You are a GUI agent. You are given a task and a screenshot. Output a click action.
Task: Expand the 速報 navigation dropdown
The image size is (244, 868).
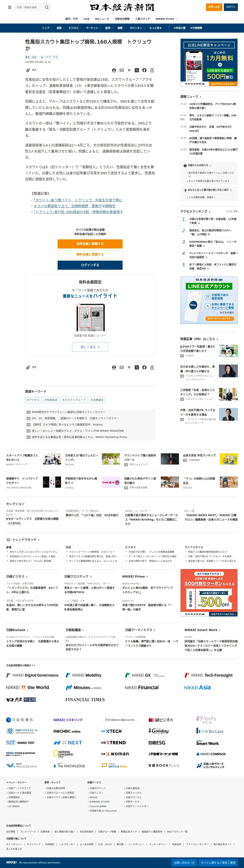[x=60, y=28]
